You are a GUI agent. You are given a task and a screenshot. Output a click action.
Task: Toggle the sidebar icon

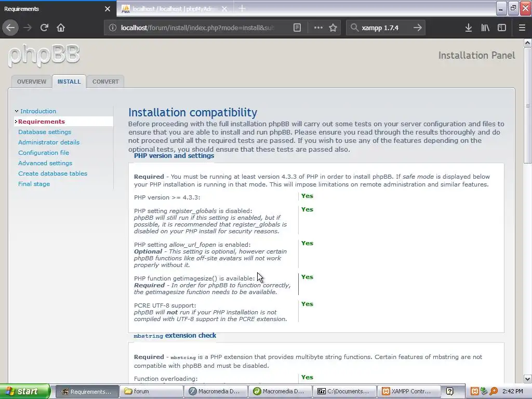pos(502,28)
